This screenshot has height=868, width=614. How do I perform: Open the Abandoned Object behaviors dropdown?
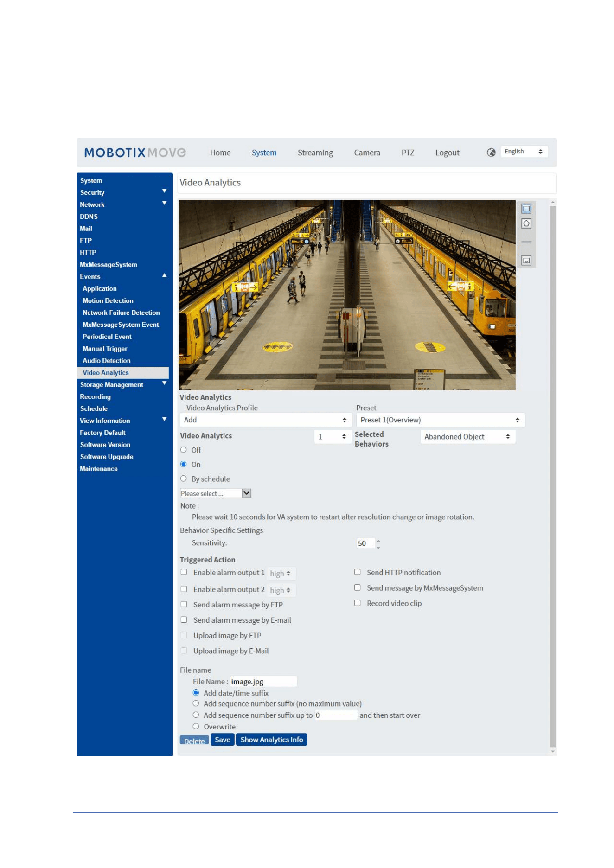coord(467,436)
